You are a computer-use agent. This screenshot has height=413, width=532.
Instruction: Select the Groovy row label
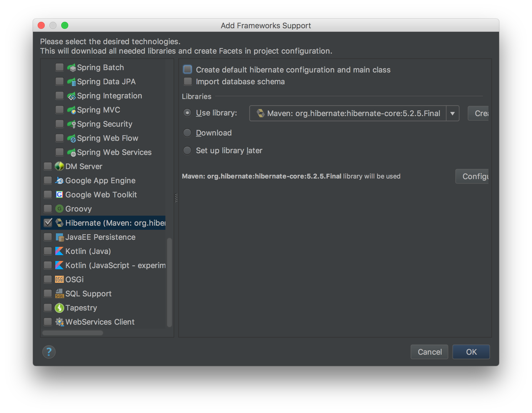[x=79, y=209]
